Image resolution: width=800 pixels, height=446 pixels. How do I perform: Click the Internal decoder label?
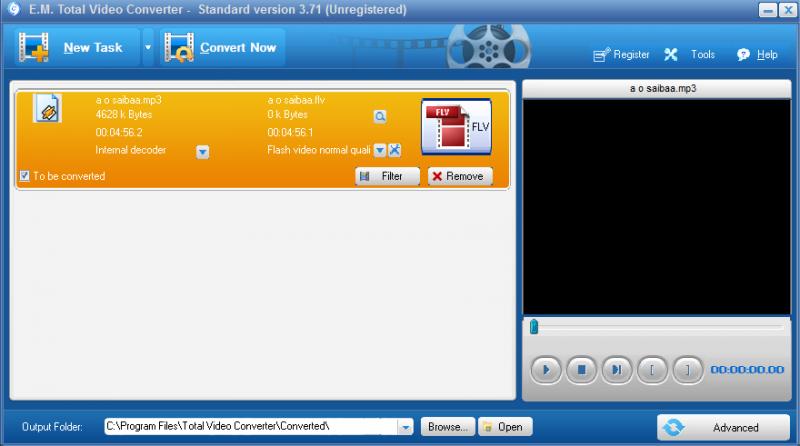pyautogui.click(x=131, y=150)
